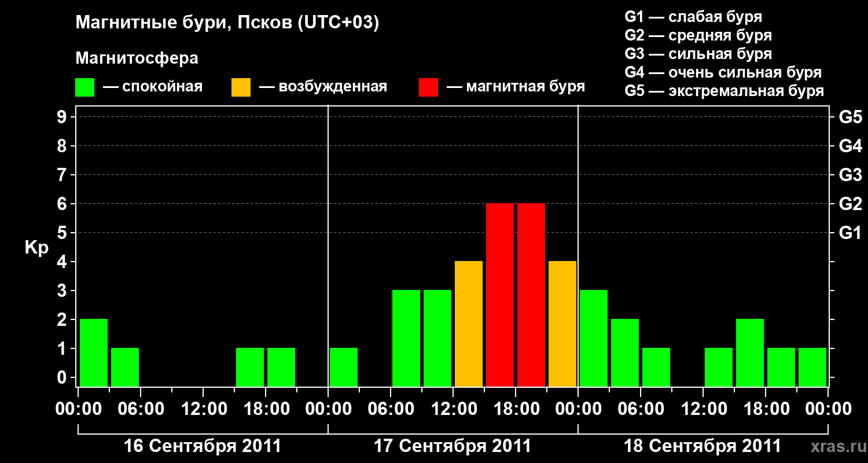868x463 pixels.
Task: Click the green Kp 1 bar on 17 Сентября
Action: (344, 368)
